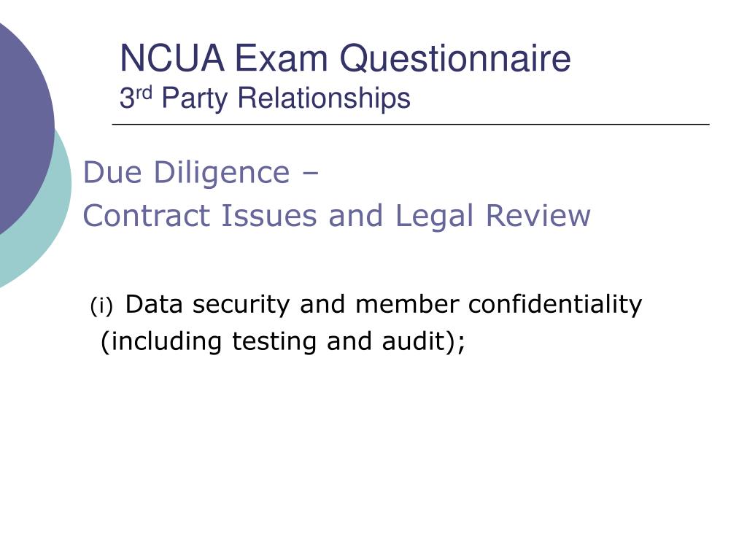
Task: Select the '3rd Party Relationships' subtitle
Action: [x=264, y=98]
